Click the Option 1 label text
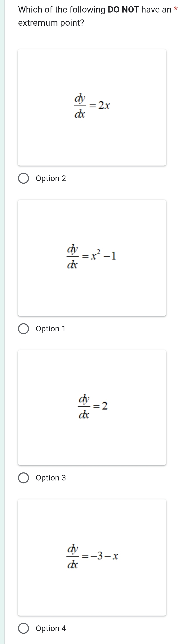This screenshot has height=644, width=178. click(x=51, y=329)
